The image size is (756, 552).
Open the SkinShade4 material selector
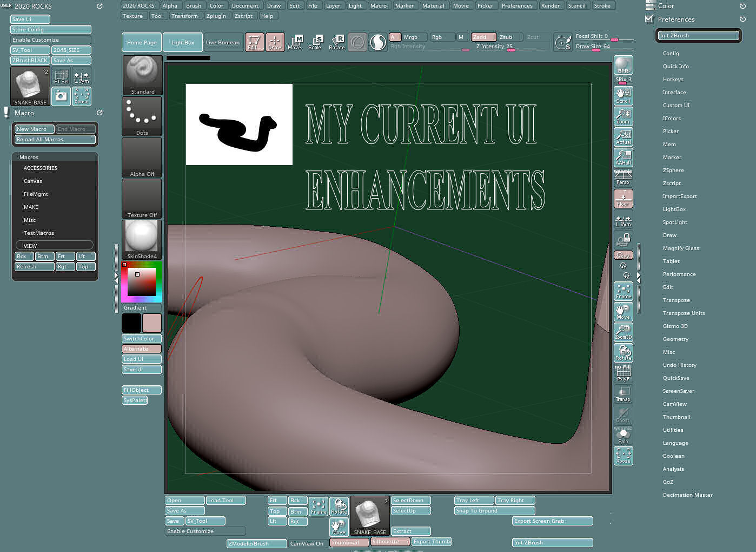pos(142,240)
